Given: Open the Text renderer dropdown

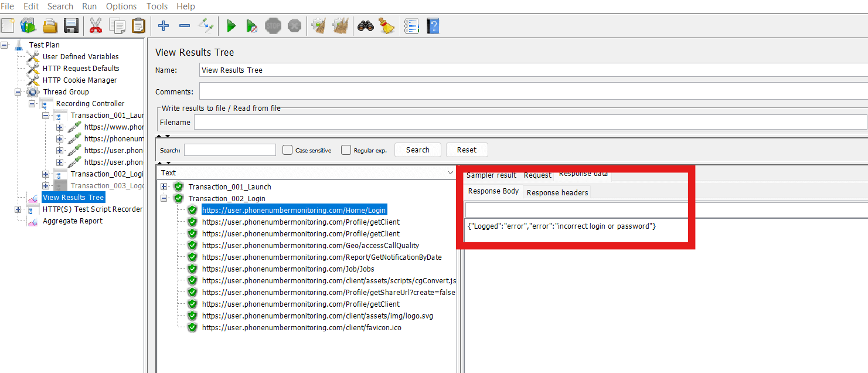Looking at the screenshot, I should point(307,173).
